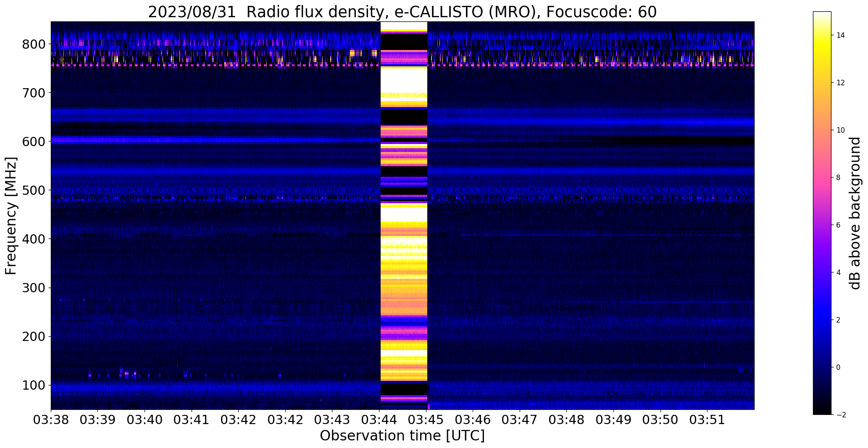Click the 600 frequency tick label
Image resolution: width=868 pixels, height=448 pixels.
(34, 141)
